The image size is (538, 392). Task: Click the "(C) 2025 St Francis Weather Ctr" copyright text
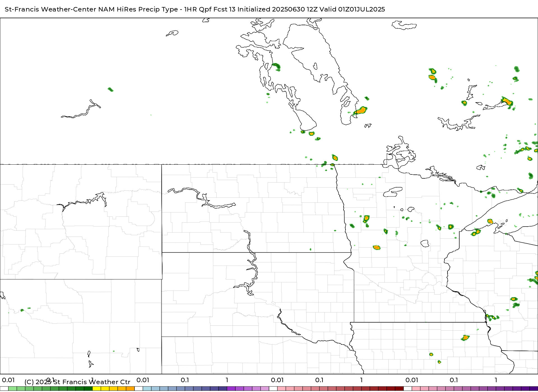77,382
